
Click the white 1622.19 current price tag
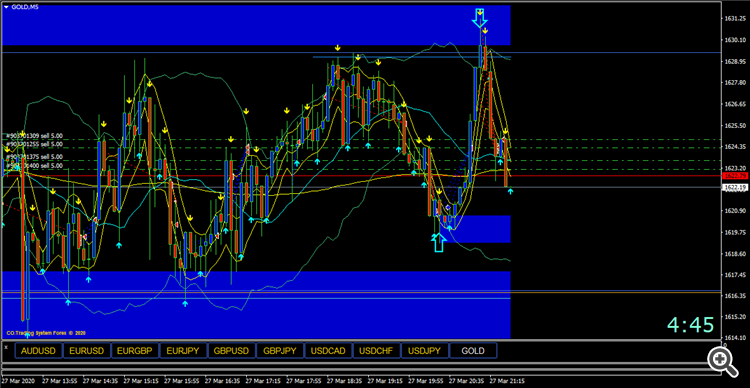tap(735, 187)
